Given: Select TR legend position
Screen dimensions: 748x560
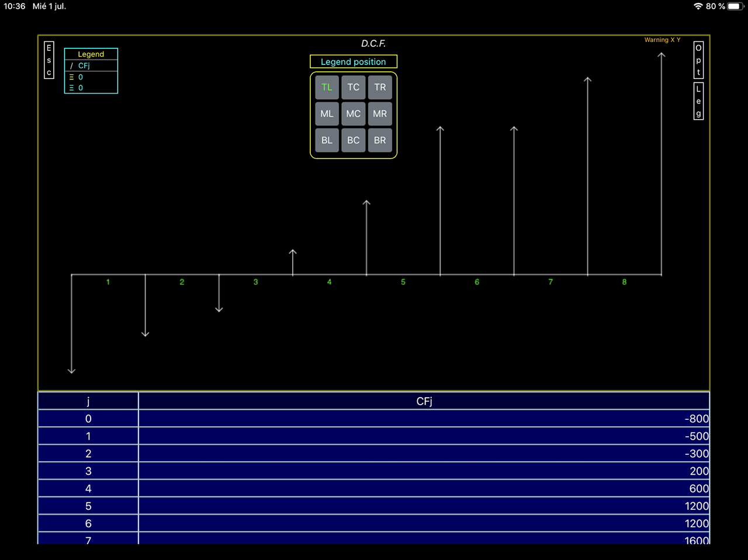Looking at the screenshot, I should (380, 87).
